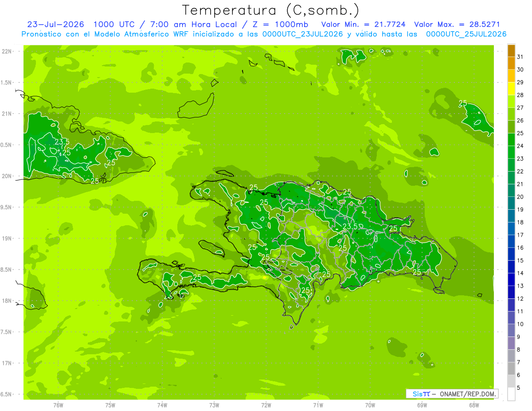Click the "20N" latitude label
This screenshot has height=411, width=532.
click(7, 176)
